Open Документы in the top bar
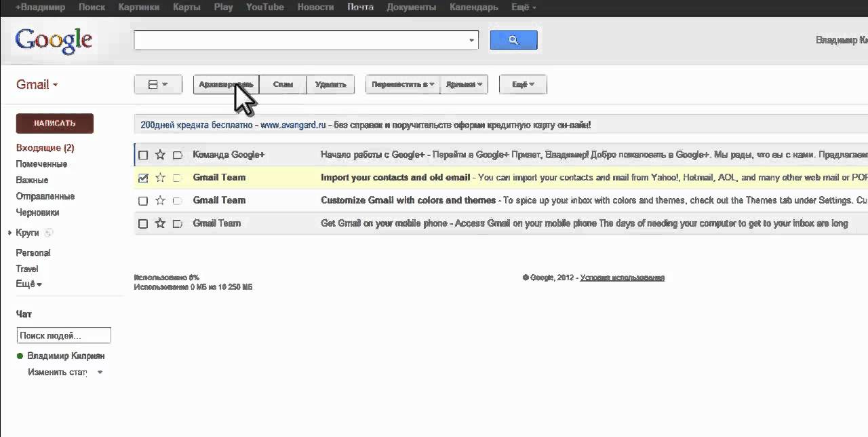This screenshot has height=437, width=868. coord(412,7)
